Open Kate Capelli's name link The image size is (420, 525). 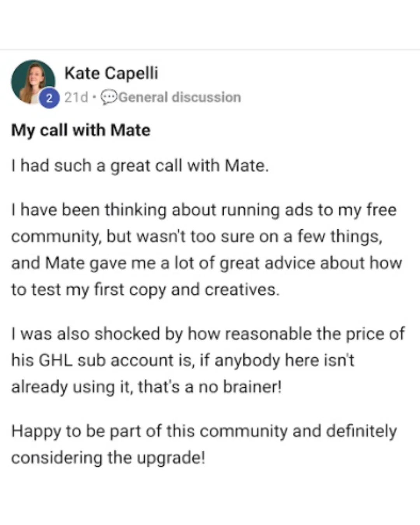coord(111,73)
